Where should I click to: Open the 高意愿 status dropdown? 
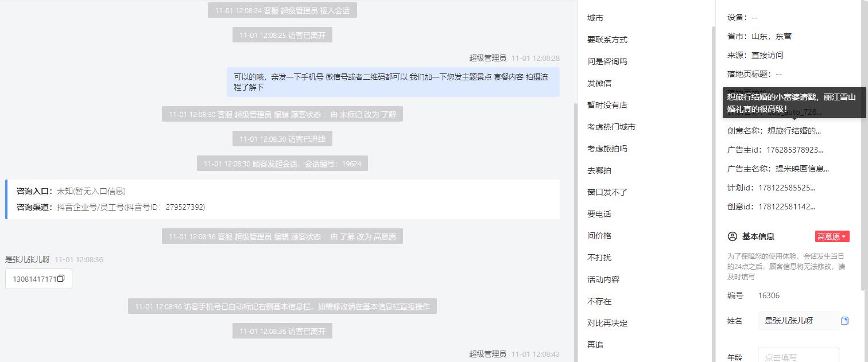pos(832,236)
